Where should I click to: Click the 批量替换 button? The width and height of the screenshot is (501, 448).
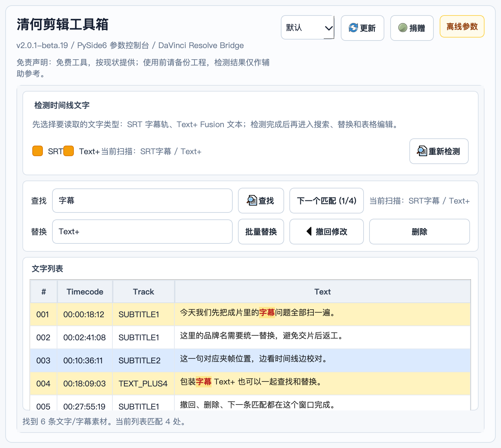261,232
